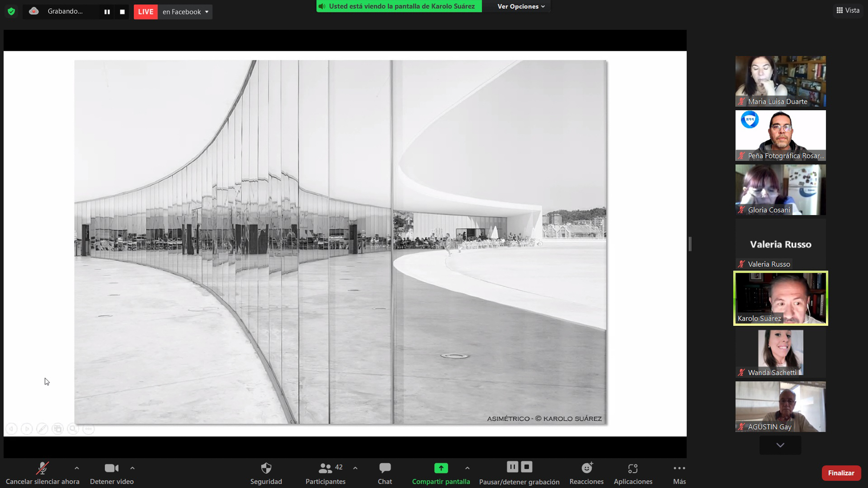Click previous slide arrow in slideshow controls
Image resolution: width=868 pixels, height=488 pixels.
11,429
